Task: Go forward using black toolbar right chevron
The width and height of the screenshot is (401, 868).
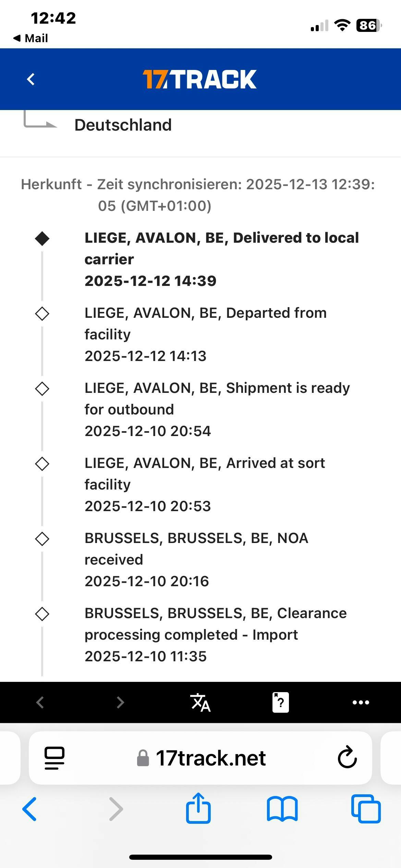Action: point(120,702)
